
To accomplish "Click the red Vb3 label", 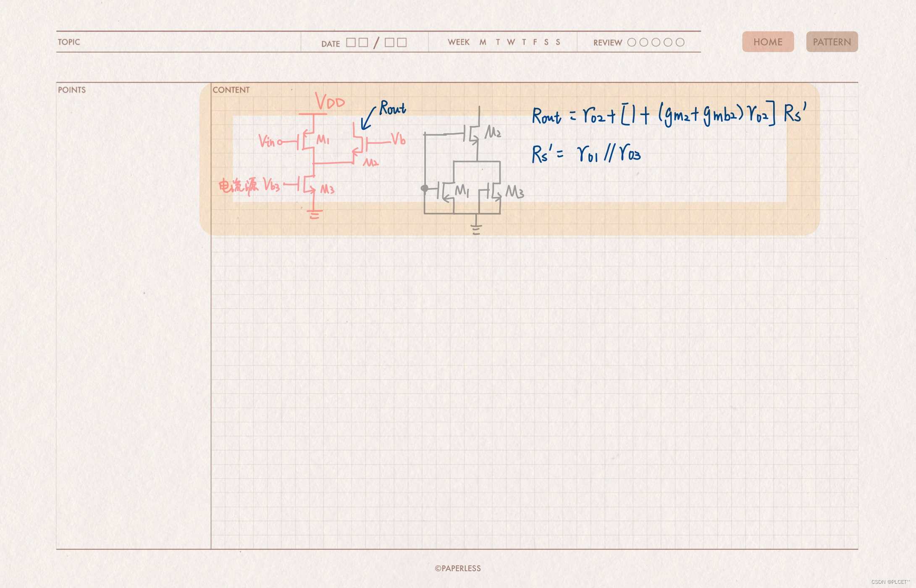I will pyautogui.click(x=271, y=184).
